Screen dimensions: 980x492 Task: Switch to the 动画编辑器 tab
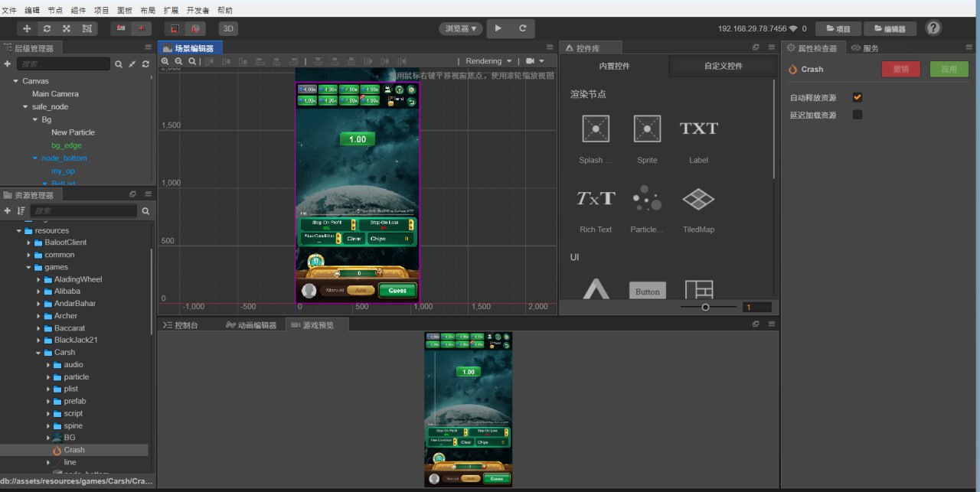(x=251, y=325)
